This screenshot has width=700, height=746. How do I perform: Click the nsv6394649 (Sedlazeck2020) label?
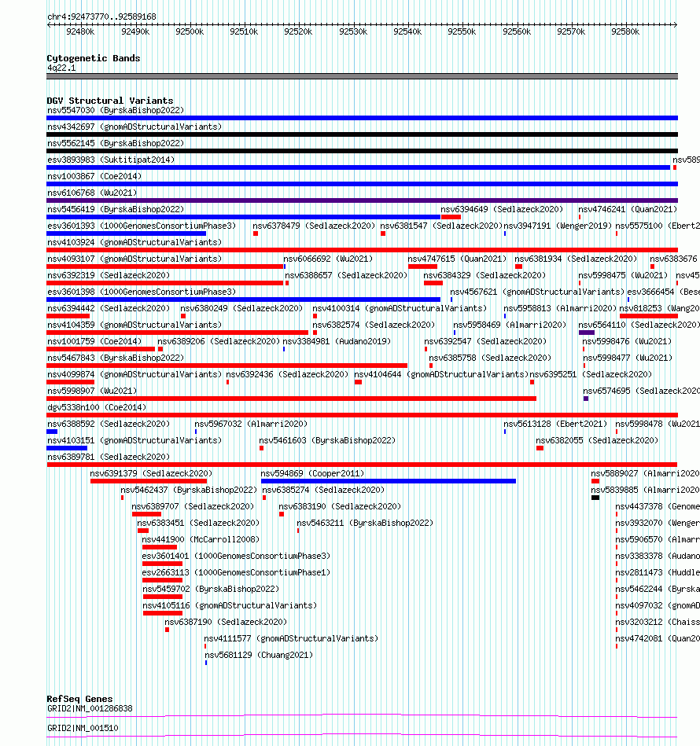[x=502, y=209]
